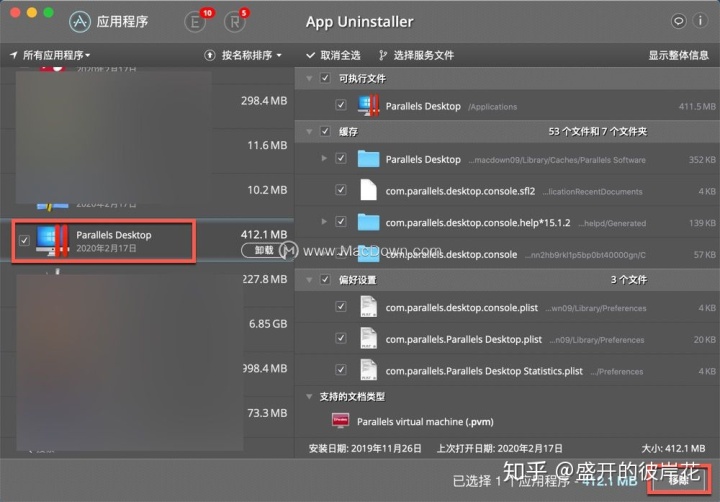Click the .pvm virtual machine icon

(x=340, y=421)
